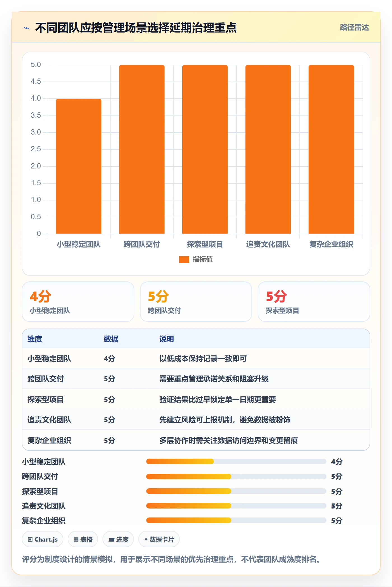This screenshot has width=392, height=587.
Task: Click the grid icon in 表格 chip
Action: point(76,540)
